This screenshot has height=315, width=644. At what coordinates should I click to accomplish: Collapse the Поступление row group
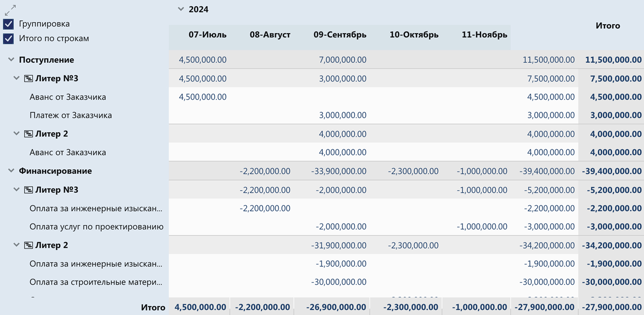pyautogui.click(x=11, y=60)
